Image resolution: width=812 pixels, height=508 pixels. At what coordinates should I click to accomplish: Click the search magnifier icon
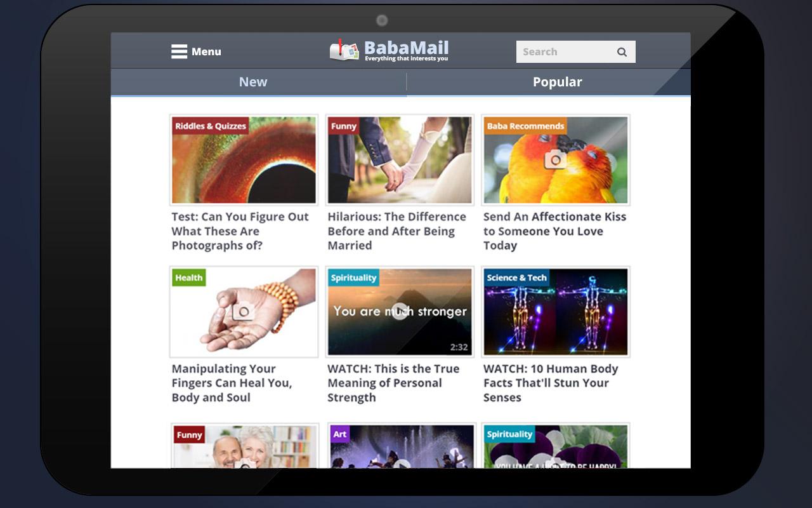click(x=622, y=52)
